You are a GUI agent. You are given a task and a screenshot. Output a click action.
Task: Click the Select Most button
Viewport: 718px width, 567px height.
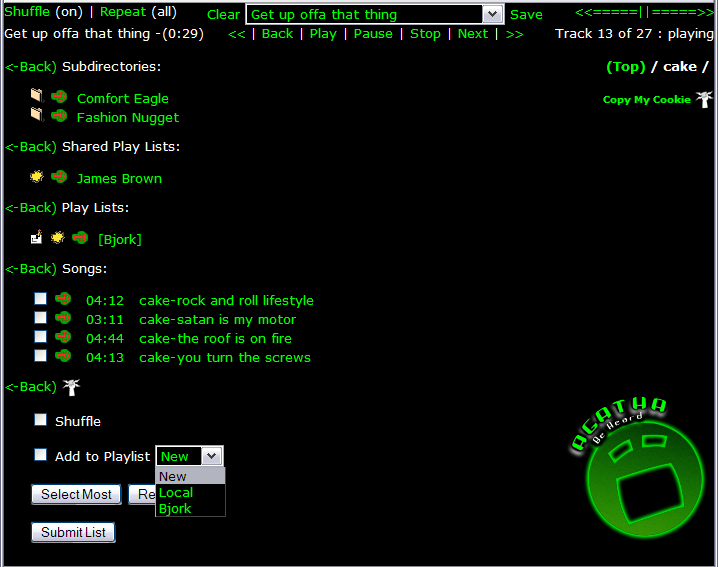click(x=76, y=494)
